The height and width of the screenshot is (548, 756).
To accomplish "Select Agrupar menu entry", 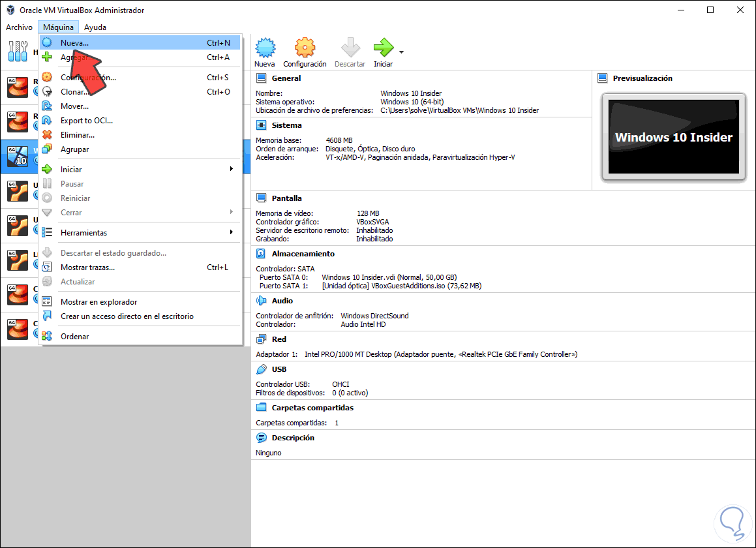I will pos(140,150).
